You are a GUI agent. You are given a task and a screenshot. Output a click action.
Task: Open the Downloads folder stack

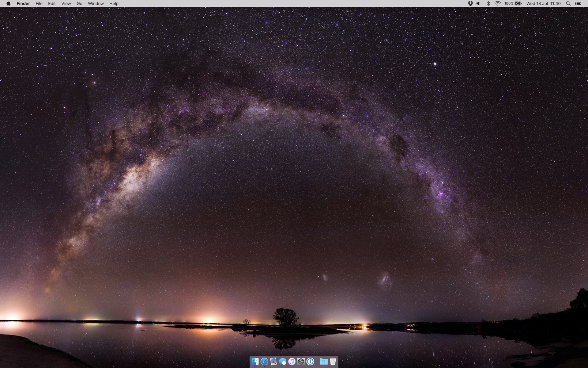click(323, 362)
